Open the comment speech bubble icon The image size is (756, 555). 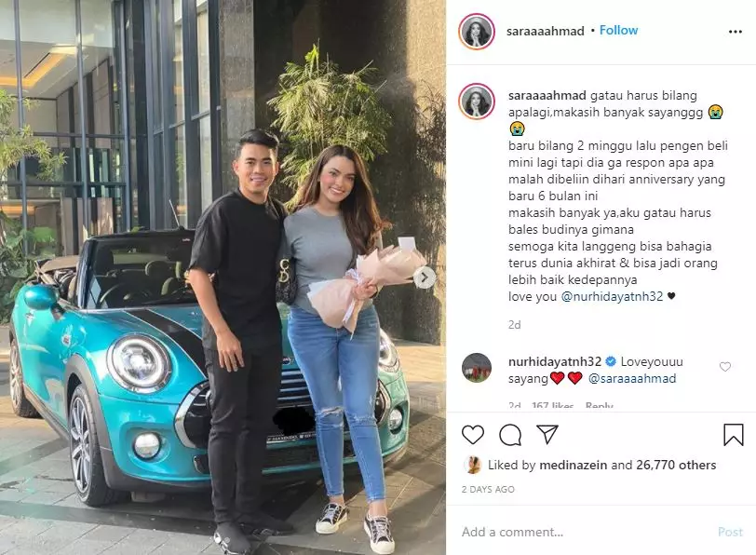(510, 435)
